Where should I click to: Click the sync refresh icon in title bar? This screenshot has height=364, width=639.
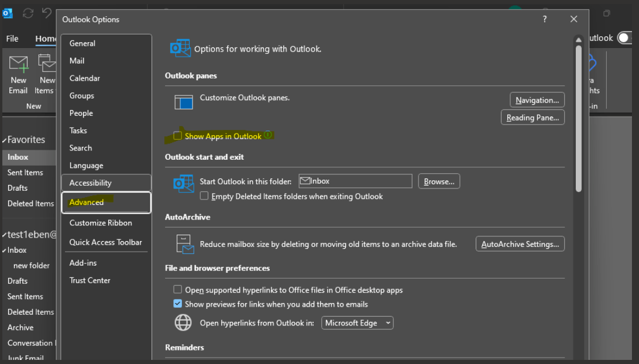tap(28, 13)
